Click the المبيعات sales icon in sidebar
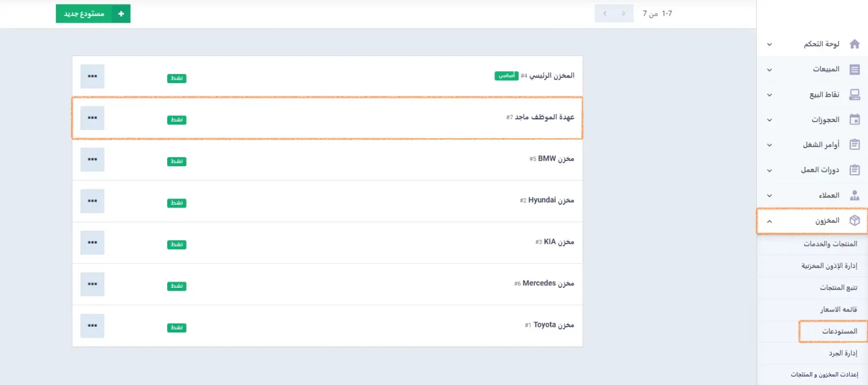868x385 pixels. tap(854, 70)
